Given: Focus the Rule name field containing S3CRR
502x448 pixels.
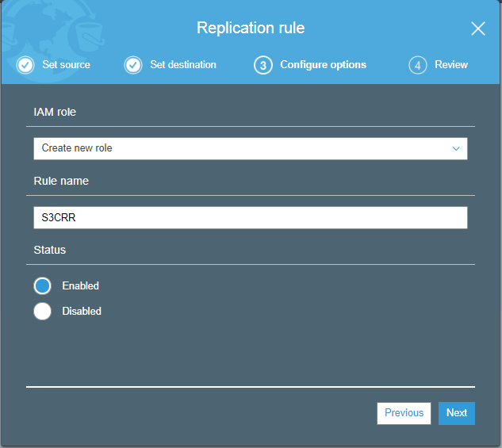Looking at the screenshot, I should 251,217.
